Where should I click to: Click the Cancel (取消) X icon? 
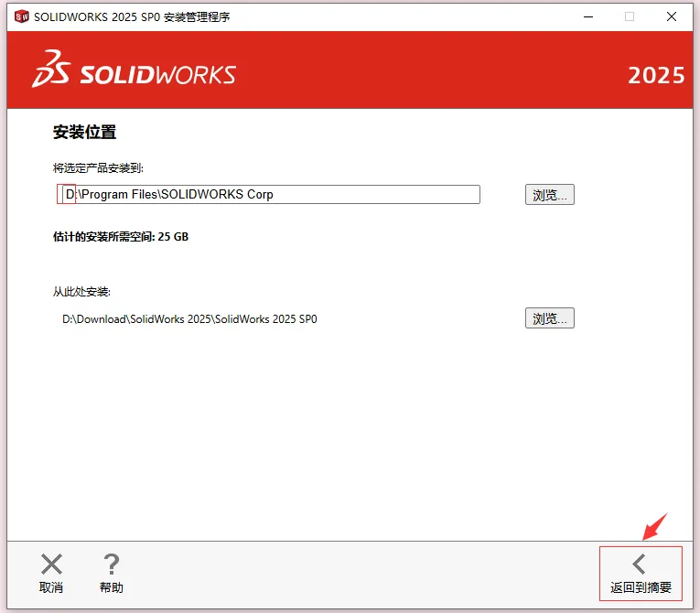click(x=51, y=565)
